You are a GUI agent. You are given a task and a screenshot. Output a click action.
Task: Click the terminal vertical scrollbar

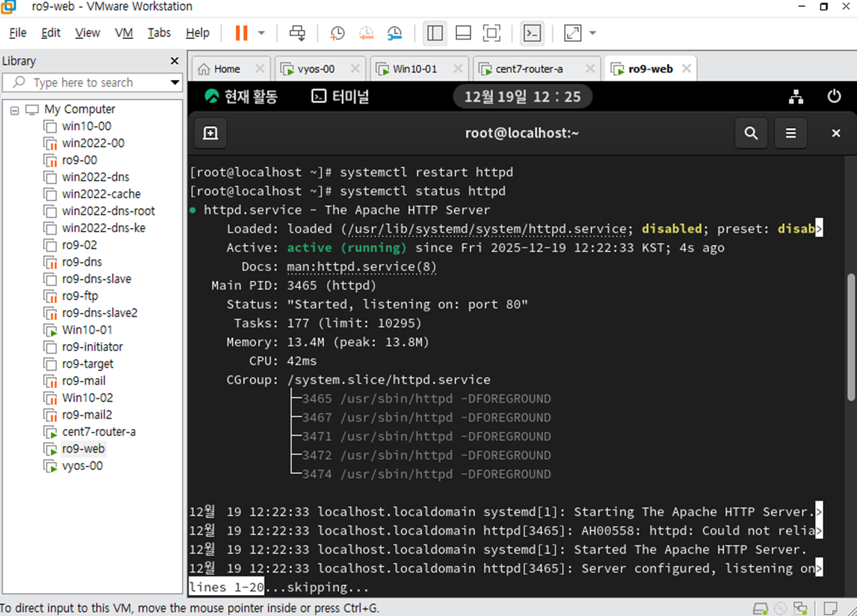click(851, 337)
